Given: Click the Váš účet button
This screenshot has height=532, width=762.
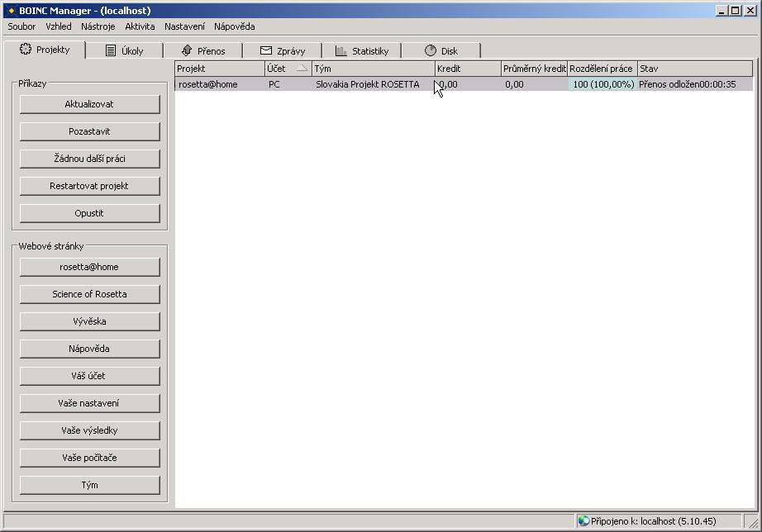Looking at the screenshot, I should (89, 376).
